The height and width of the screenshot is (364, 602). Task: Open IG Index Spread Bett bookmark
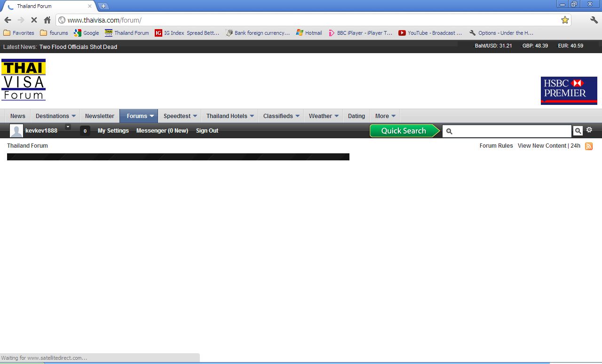click(x=187, y=33)
